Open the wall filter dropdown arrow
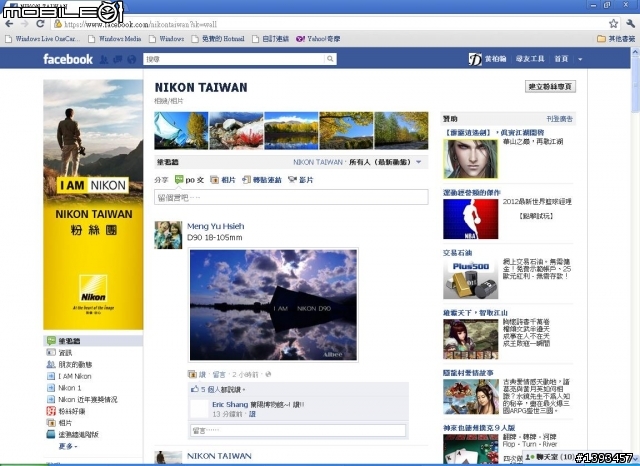The width and height of the screenshot is (640, 466). click(419, 162)
